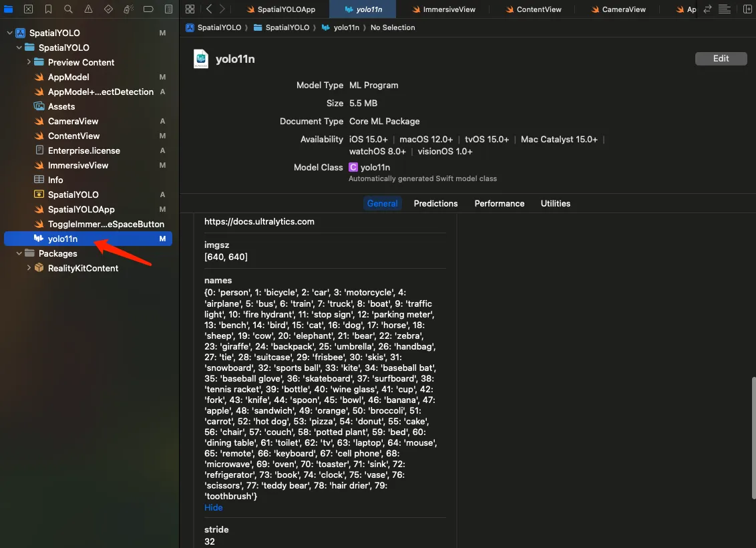Open the Predictions model tab
This screenshot has height=548, width=756.
(x=435, y=204)
